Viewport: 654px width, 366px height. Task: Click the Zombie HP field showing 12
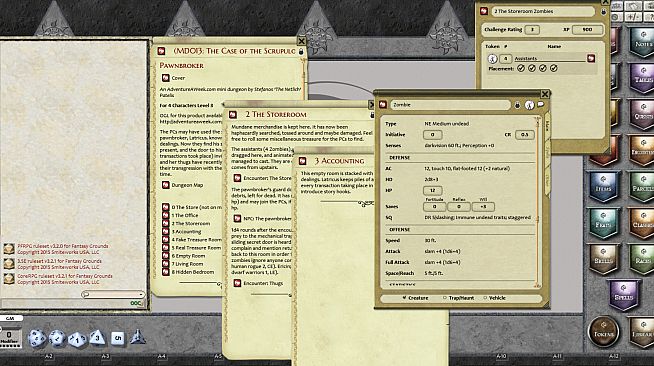click(433, 191)
